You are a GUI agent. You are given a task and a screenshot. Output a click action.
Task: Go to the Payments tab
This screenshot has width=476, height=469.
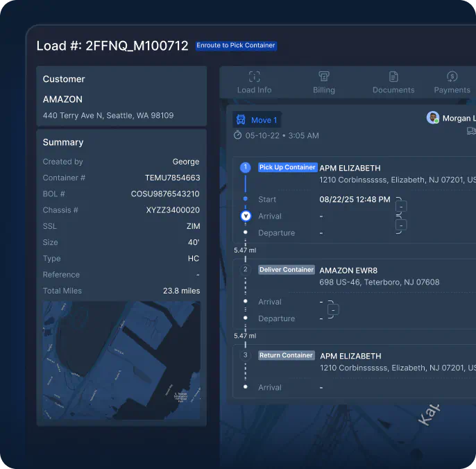(x=452, y=83)
